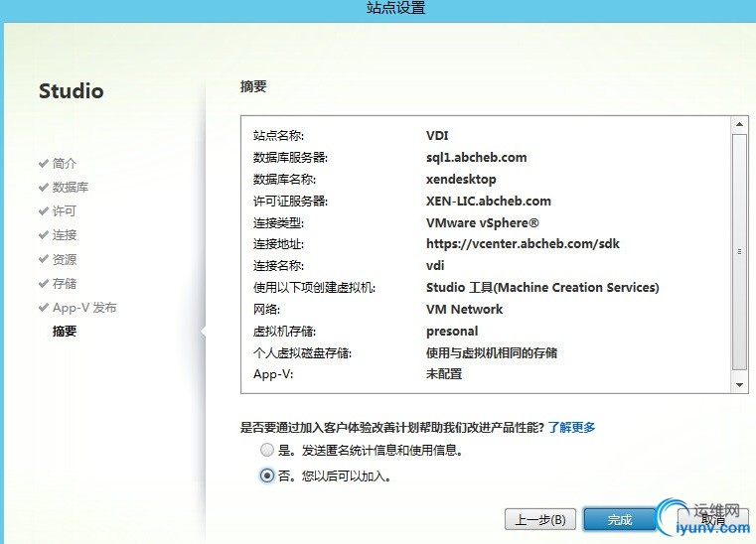The image size is (756, 544).
Task: Click the address 'https://vcenter.abcheb.com/sdk'
Action: 523,244
